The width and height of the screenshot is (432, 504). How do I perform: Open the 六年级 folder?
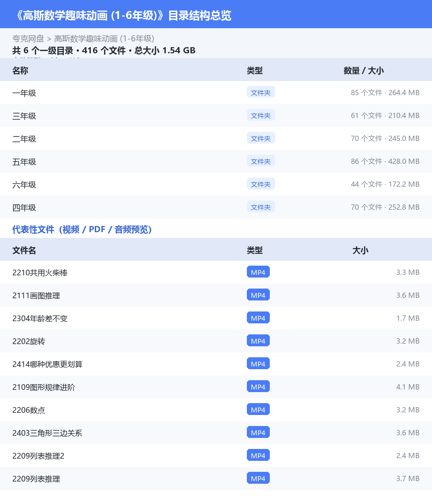(x=24, y=185)
